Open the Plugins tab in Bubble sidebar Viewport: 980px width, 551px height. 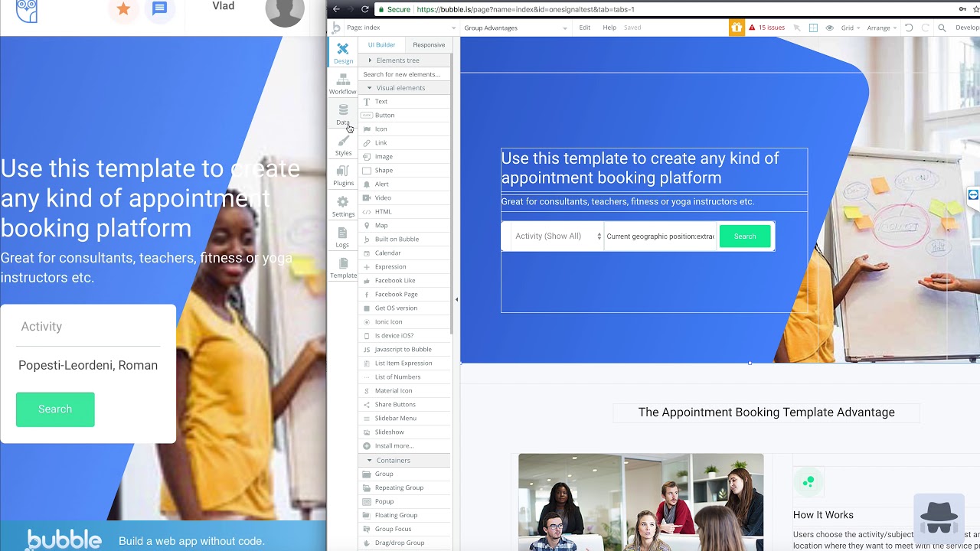[343, 175]
